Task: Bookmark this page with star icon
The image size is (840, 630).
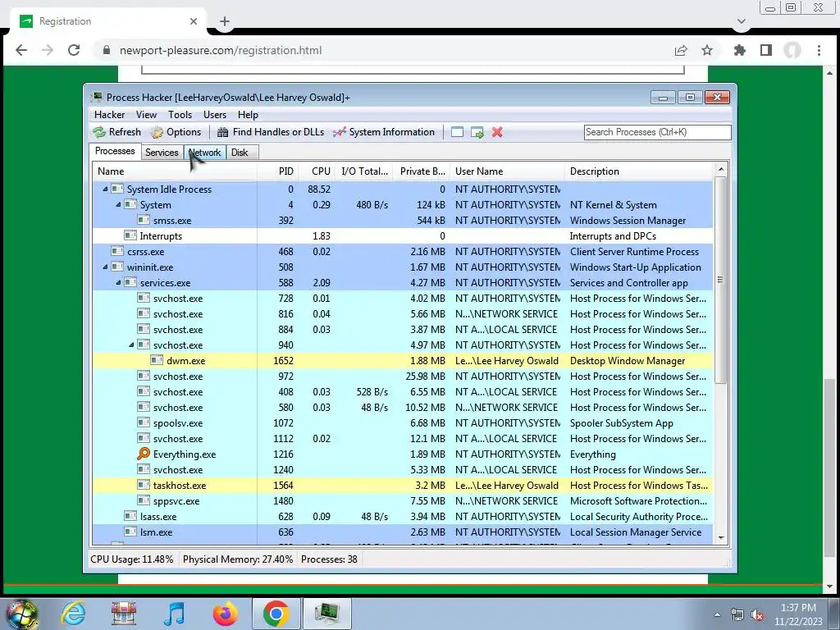Action: (x=707, y=50)
